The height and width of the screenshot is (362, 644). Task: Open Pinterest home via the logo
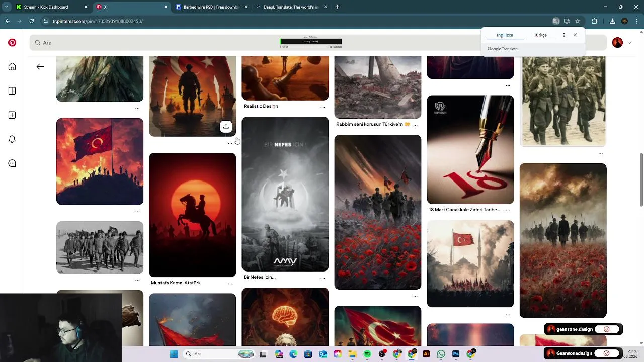pos(12,43)
